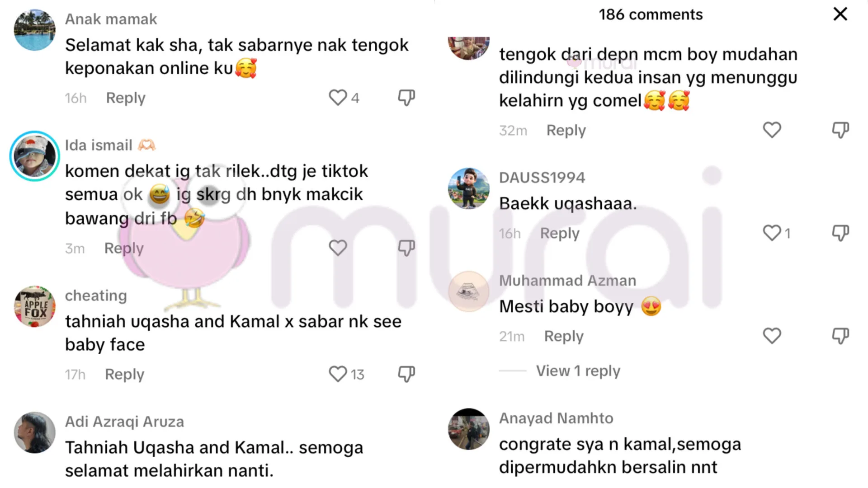View Ida ismail's ringed profile picture
868x488 pixels.
tap(35, 156)
